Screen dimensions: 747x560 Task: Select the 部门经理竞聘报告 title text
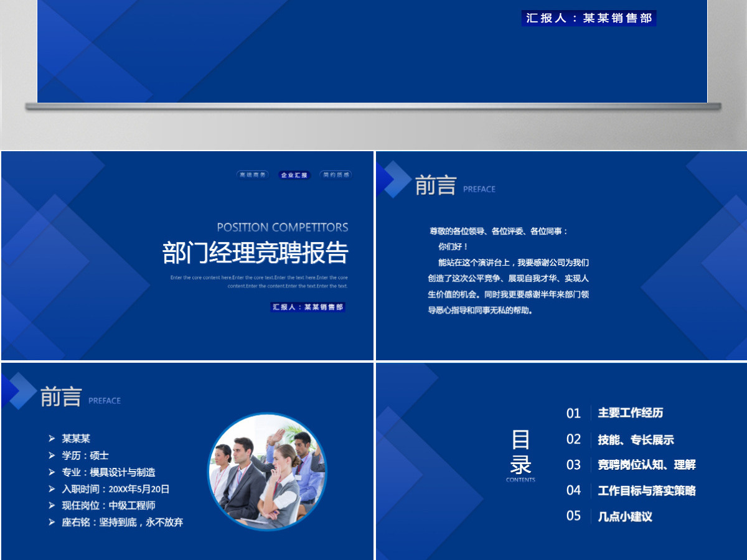point(255,253)
